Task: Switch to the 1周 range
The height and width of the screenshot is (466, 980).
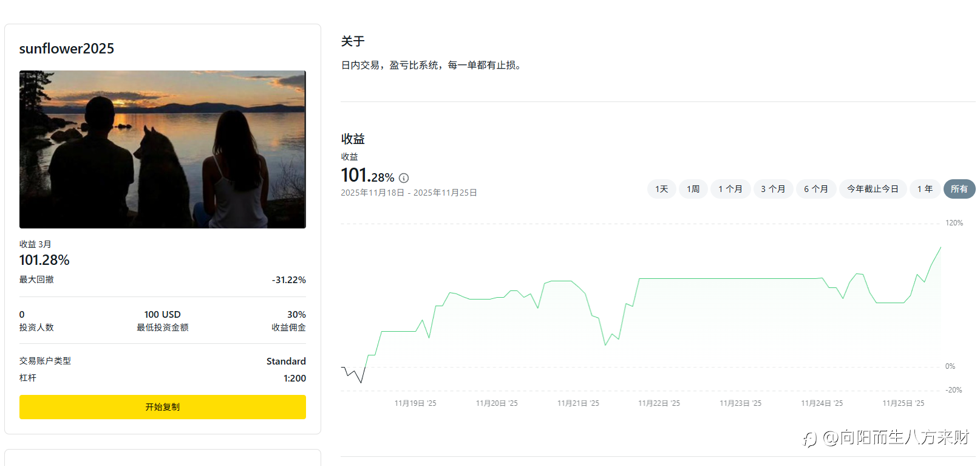Action: pyautogui.click(x=693, y=189)
